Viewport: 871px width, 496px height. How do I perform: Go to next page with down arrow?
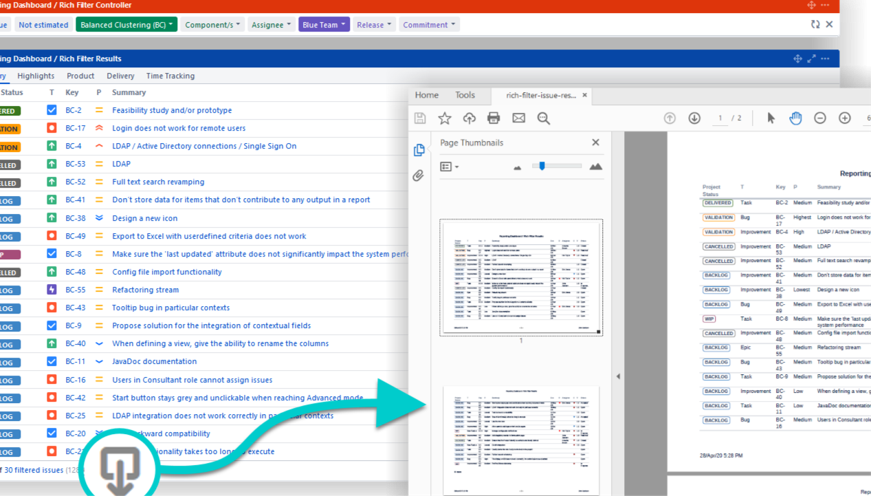tap(695, 118)
